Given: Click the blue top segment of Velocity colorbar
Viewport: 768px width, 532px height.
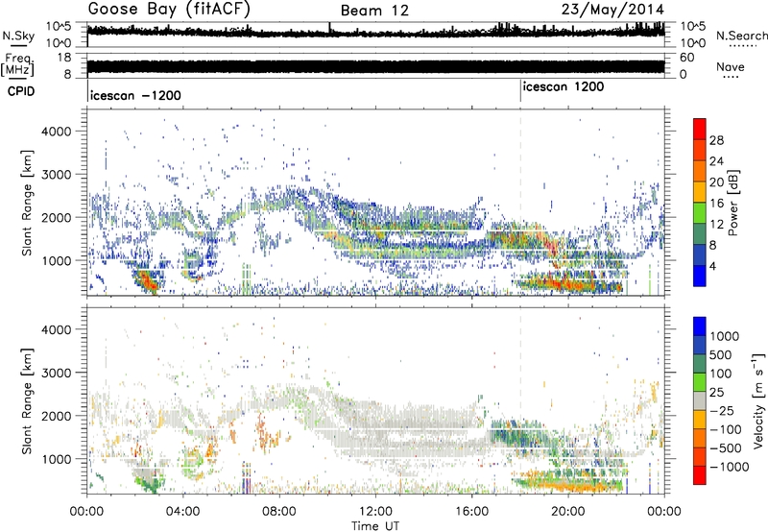Looking at the screenshot, I should (x=700, y=326).
